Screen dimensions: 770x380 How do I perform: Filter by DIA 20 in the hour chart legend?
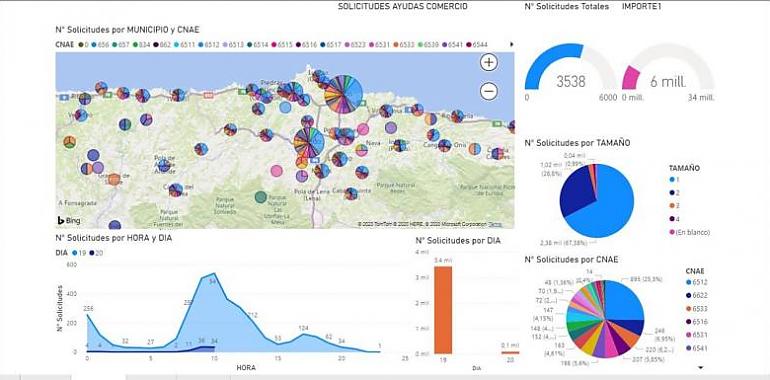click(96, 253)
